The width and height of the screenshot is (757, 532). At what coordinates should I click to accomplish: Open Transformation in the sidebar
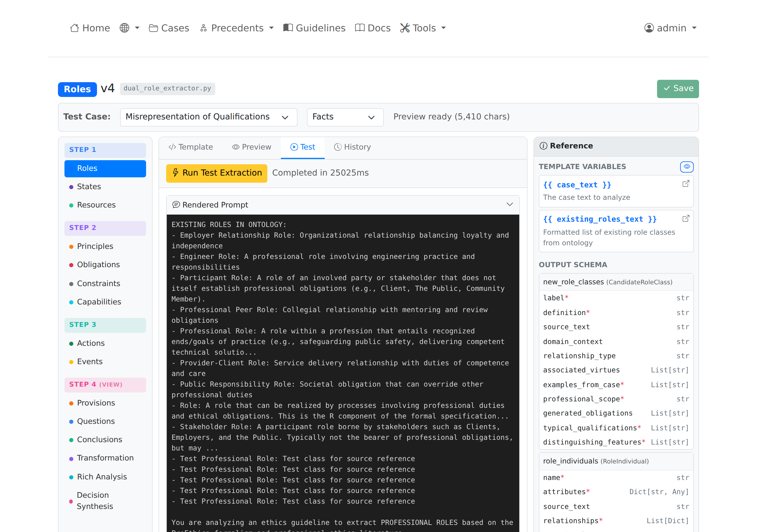coord(105,458)
